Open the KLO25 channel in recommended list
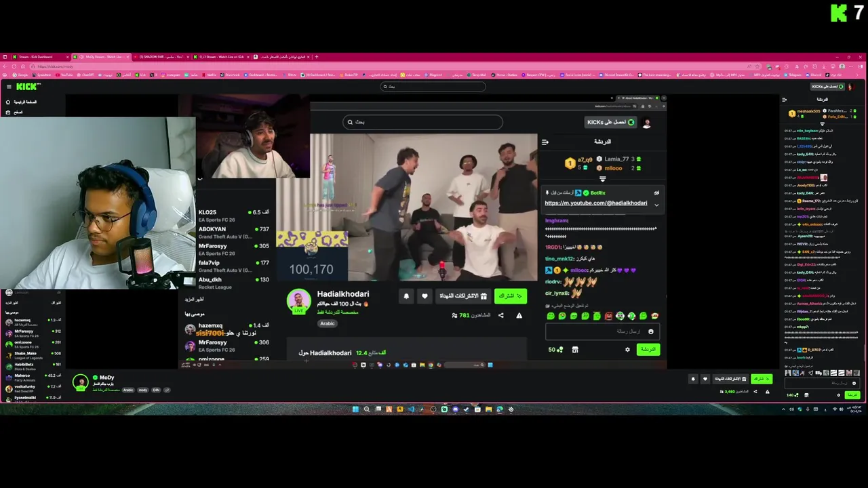The width and height of the screenshot is (868, 488). pyautogui.click(x=234, y=216)
